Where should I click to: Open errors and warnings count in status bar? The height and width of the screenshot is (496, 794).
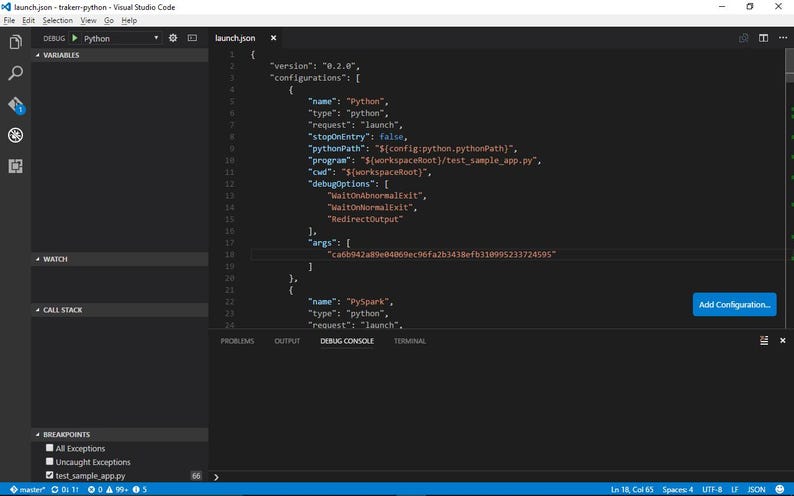(x=108, y=489)
